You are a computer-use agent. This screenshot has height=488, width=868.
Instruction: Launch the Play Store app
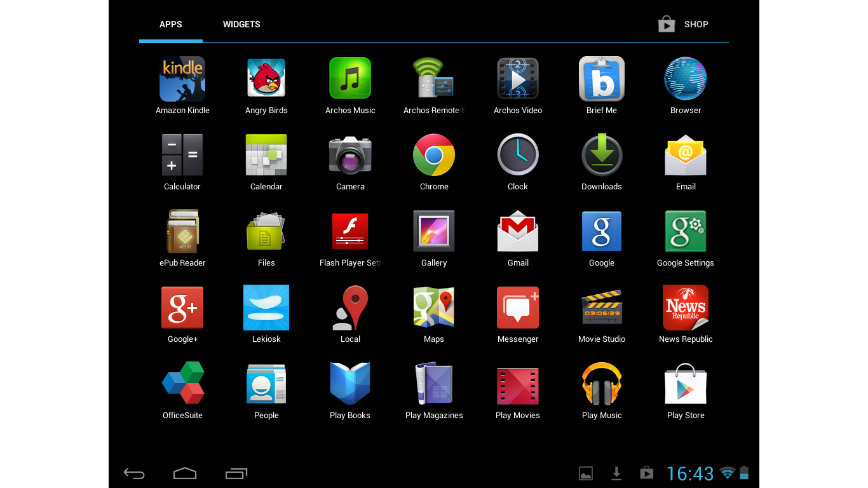click(686, 384)
